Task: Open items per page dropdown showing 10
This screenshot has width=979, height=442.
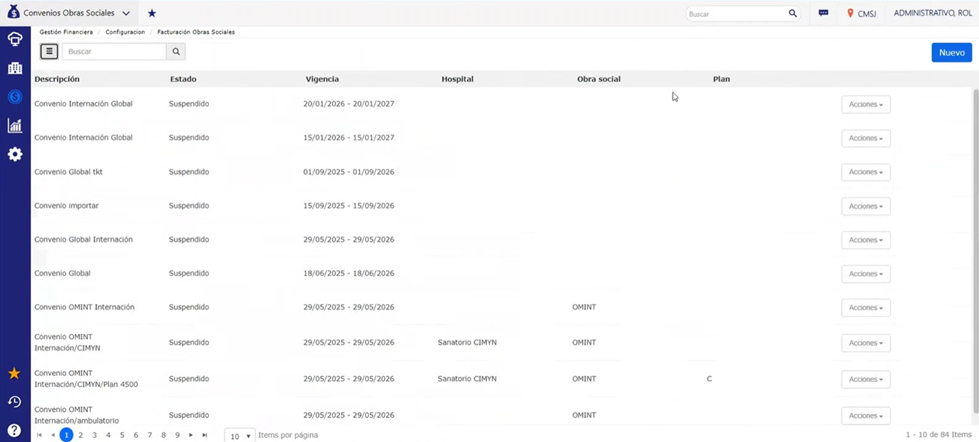Action: coord(240,436)
